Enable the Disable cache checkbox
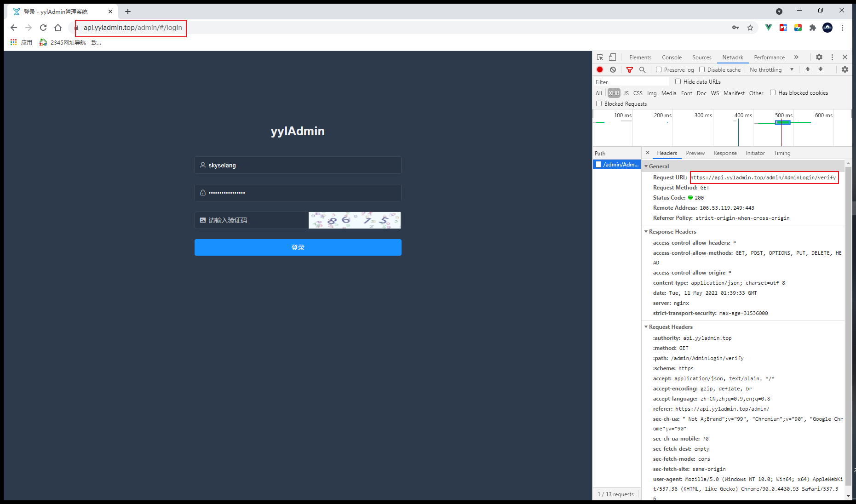This screenshot has width=856, height=504. click(702, 69)
